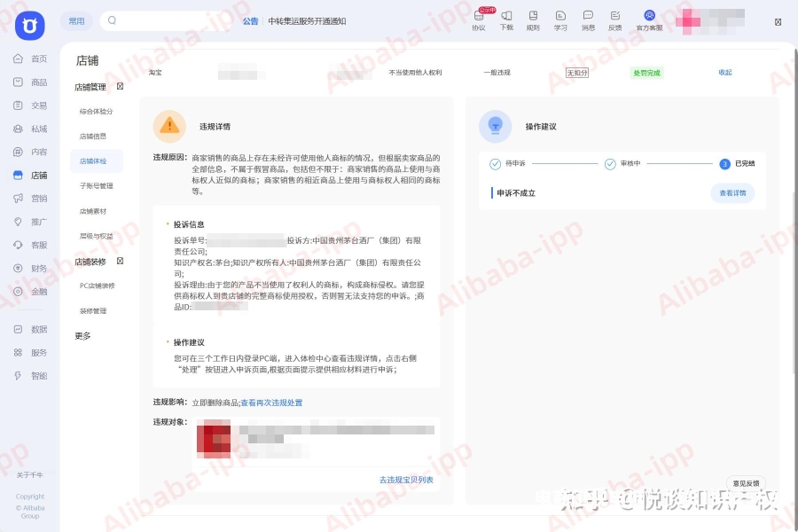798x532 pixels.
Task: Open 中转集运服务开通通知 announcement
Action: (307, 21)
